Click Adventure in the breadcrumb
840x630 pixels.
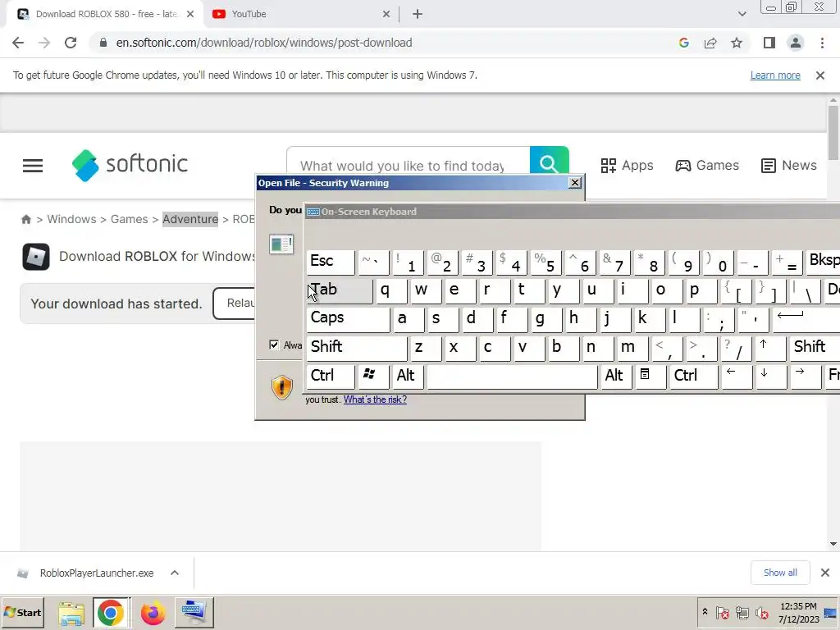190,220
